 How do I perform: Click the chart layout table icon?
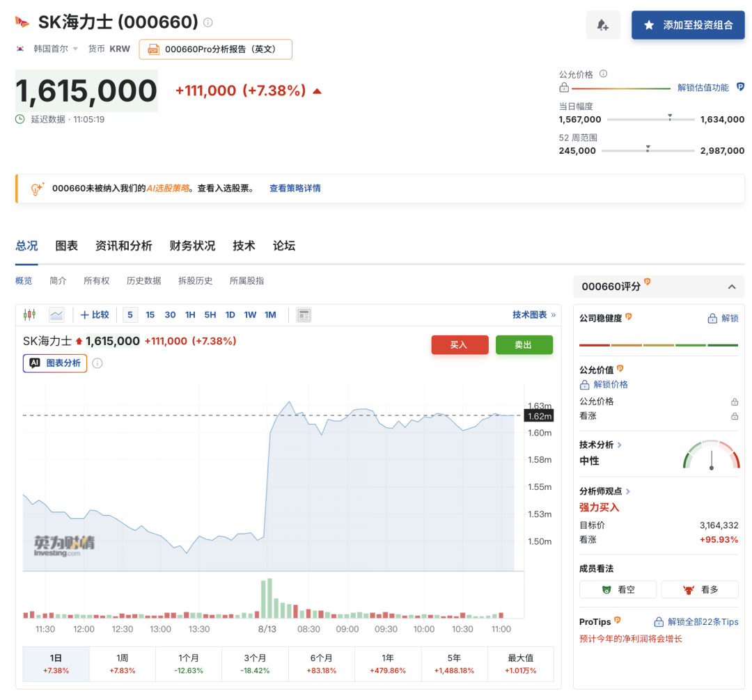tap(304, 315)
